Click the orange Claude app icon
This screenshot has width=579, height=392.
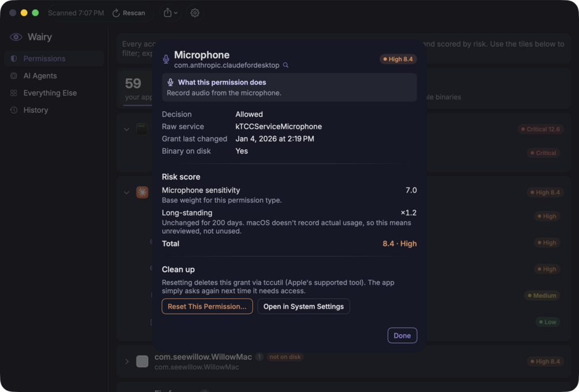(x=142, y=192)
